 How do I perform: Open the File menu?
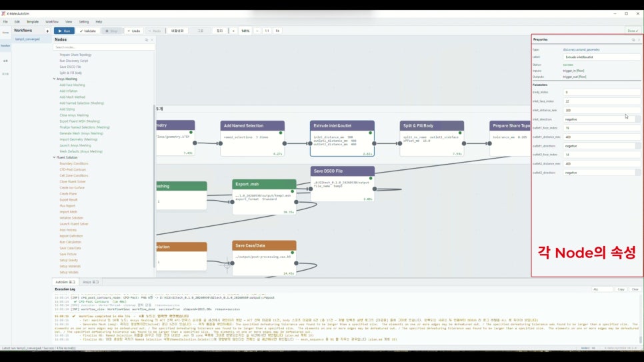point(5,22)
